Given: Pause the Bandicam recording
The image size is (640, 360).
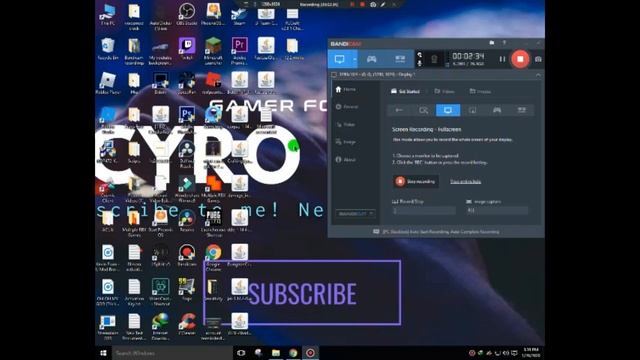Looking at the screenshot, I should point(502,59).
